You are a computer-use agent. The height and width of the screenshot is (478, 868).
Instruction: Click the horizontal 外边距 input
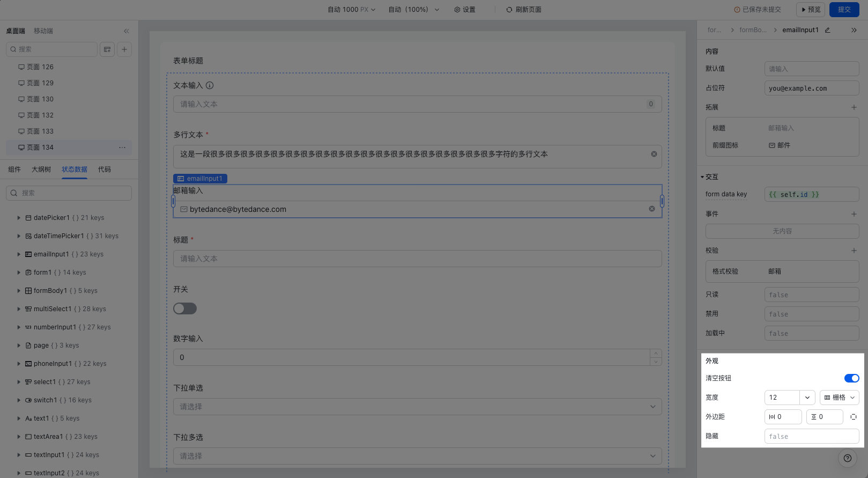[x=783, y=417]
